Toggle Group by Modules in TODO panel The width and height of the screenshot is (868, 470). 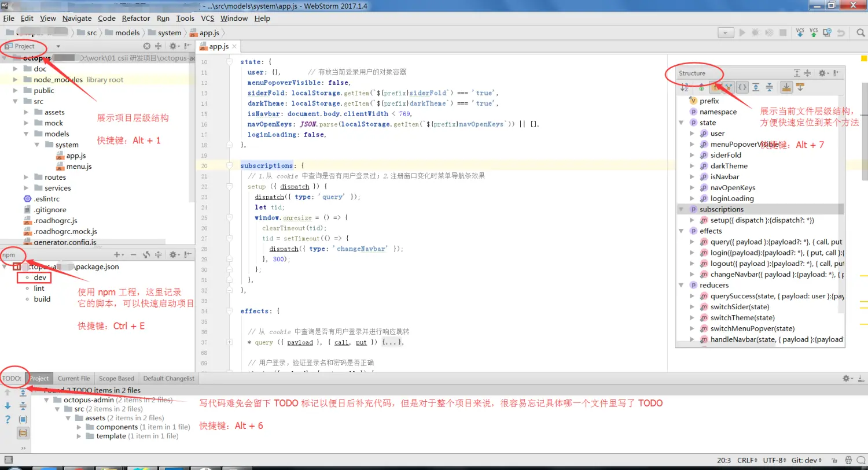pyautogui.click(x=23, y=419)
